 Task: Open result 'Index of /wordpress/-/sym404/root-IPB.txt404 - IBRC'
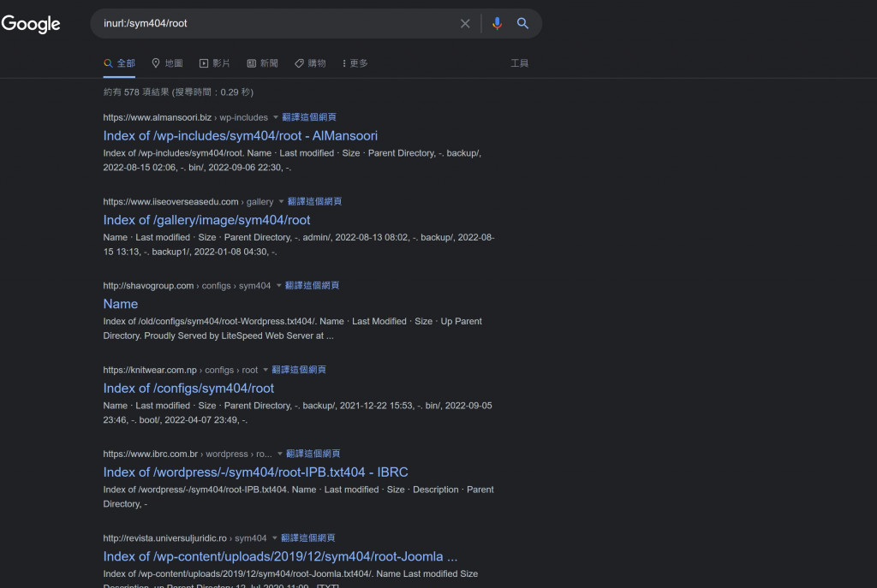click(255, 472)
